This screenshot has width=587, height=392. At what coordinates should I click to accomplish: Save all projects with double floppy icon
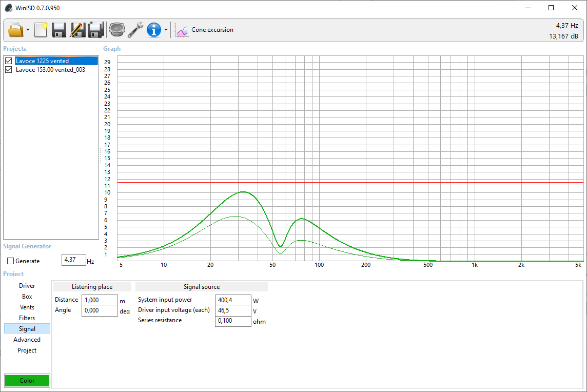96,30
